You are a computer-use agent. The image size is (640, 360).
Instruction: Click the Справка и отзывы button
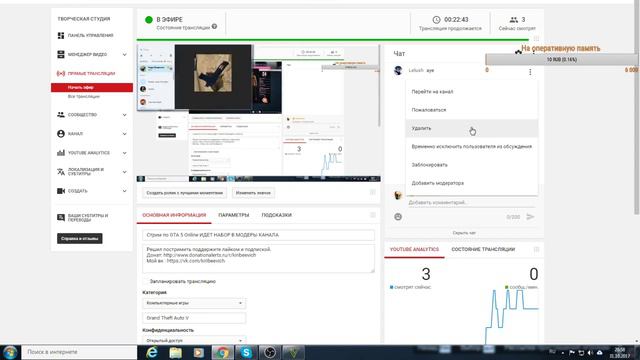80,238
